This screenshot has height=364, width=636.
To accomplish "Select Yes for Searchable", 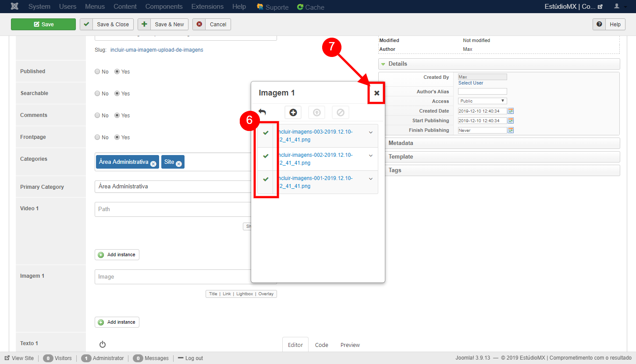I will click(x=117, y=94).
